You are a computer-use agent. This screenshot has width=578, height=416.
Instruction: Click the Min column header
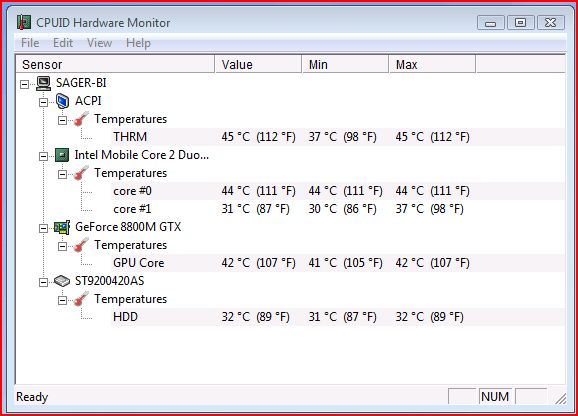pyautogui.click(x=345, y=64)
